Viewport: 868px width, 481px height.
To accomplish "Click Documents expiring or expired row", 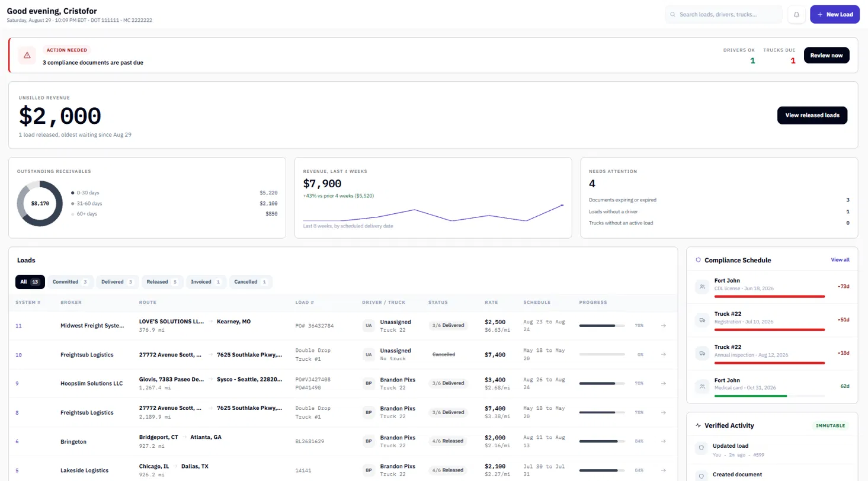I will pos(719,200).
